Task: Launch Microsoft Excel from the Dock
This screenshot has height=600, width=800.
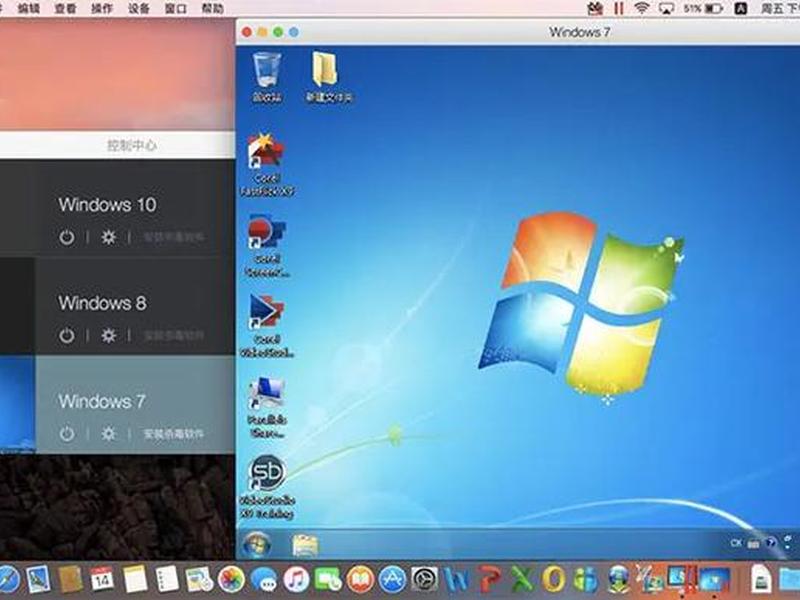Action: click(x=521, y=580)
